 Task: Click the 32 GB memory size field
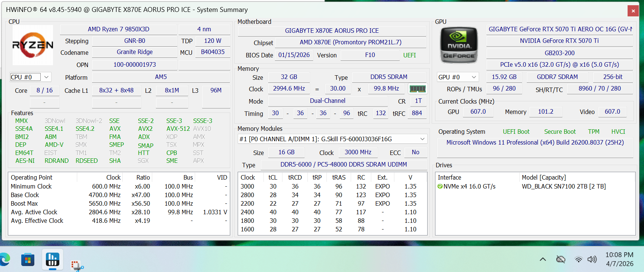tap(289, 77)
